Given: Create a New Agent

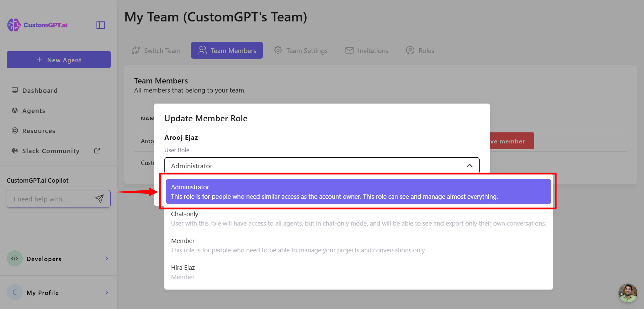Looking at the screenshot, I should click(59, 60).
